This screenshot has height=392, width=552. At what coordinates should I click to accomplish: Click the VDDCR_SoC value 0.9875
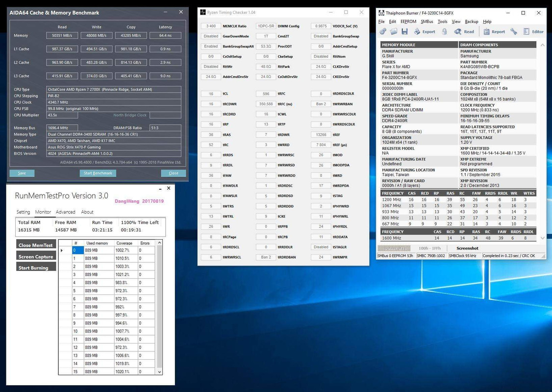click(321, 26)
